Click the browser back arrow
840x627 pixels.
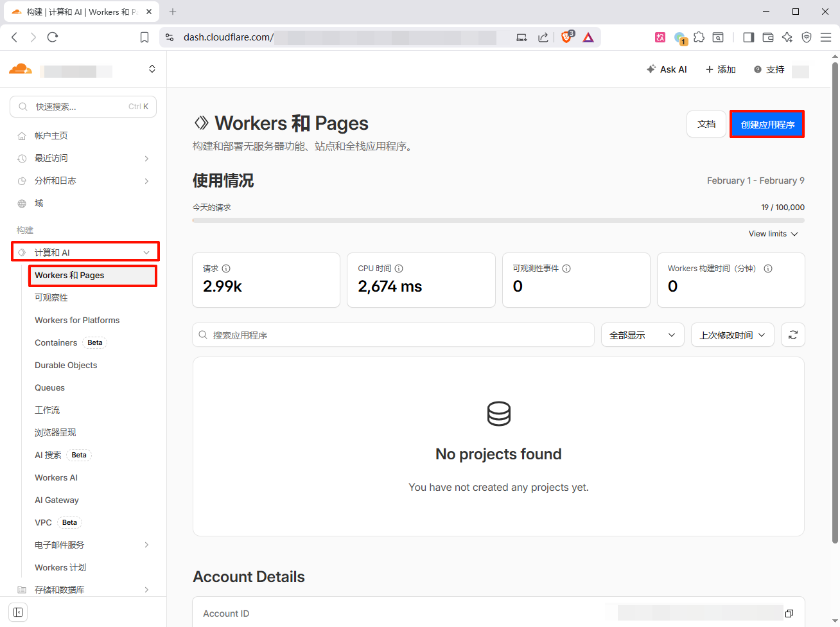[15, 37]
